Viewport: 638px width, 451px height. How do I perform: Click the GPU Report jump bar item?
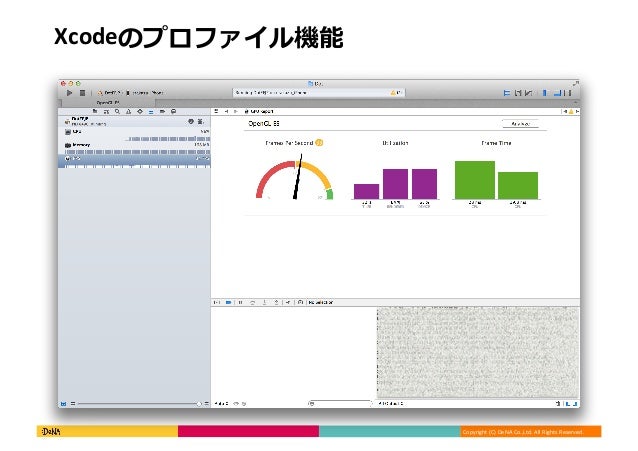tap(259, 111)
